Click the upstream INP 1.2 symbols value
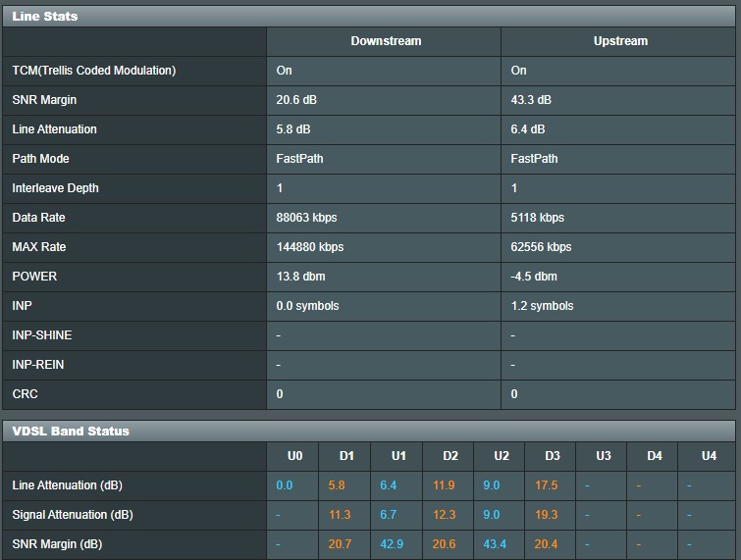The width and height of the screenshot is (741, 560). pos(542,305)
